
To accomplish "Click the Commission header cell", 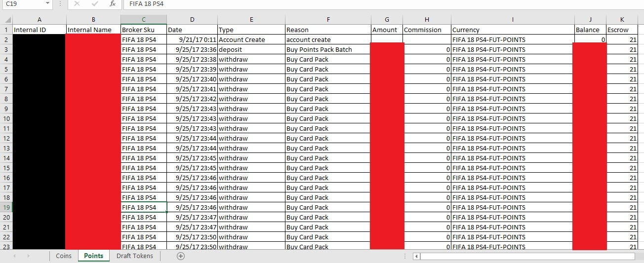I will pyautogui.click(x=427, y=30).
